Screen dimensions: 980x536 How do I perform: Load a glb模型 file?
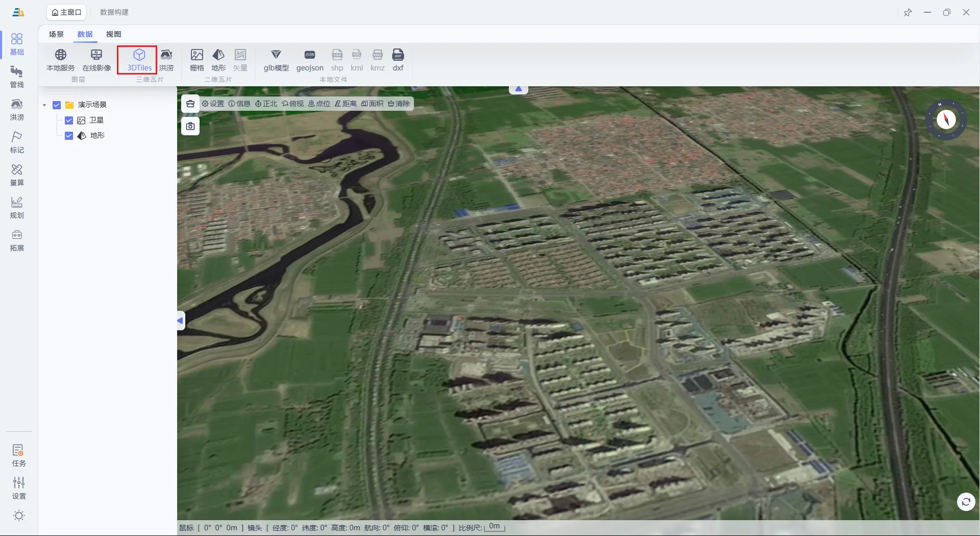276,60
